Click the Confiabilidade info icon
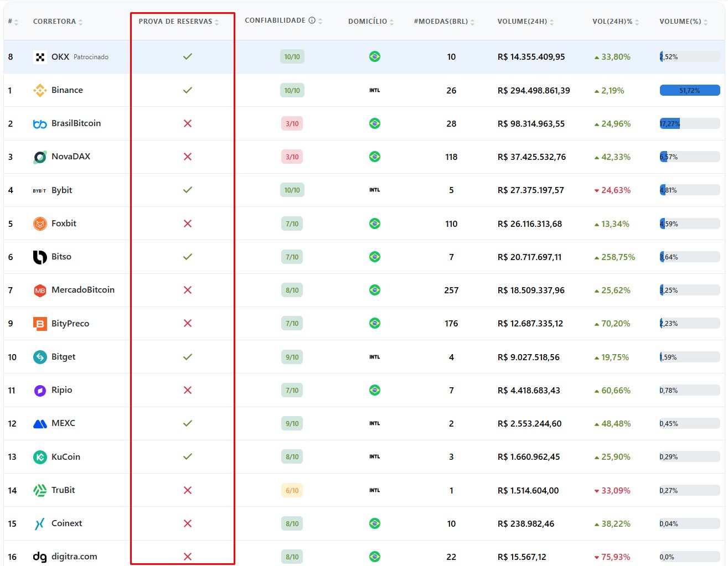 pyautogui.click(x=312, y=20)
